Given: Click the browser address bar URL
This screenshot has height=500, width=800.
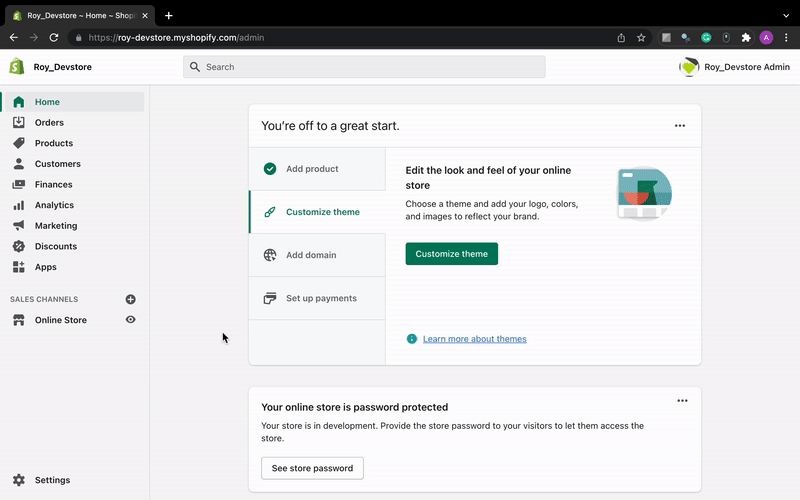Looking at the screenshot, I should (177, 37).
